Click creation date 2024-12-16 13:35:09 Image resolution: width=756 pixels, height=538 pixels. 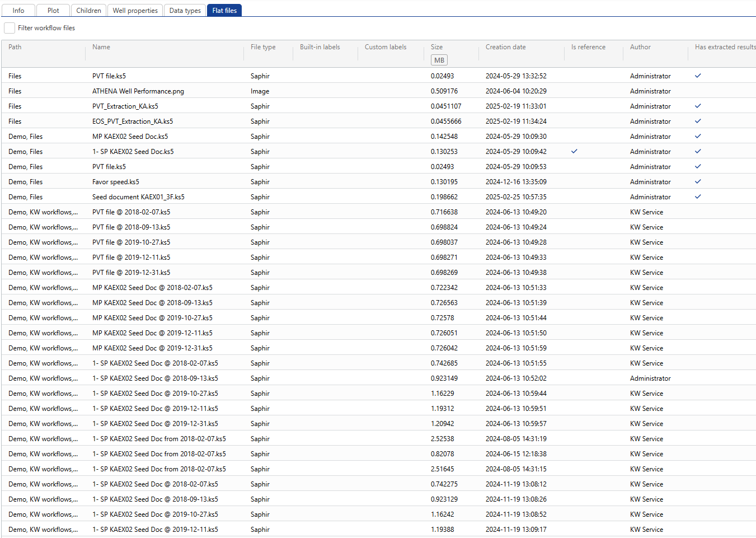[516, 182]
